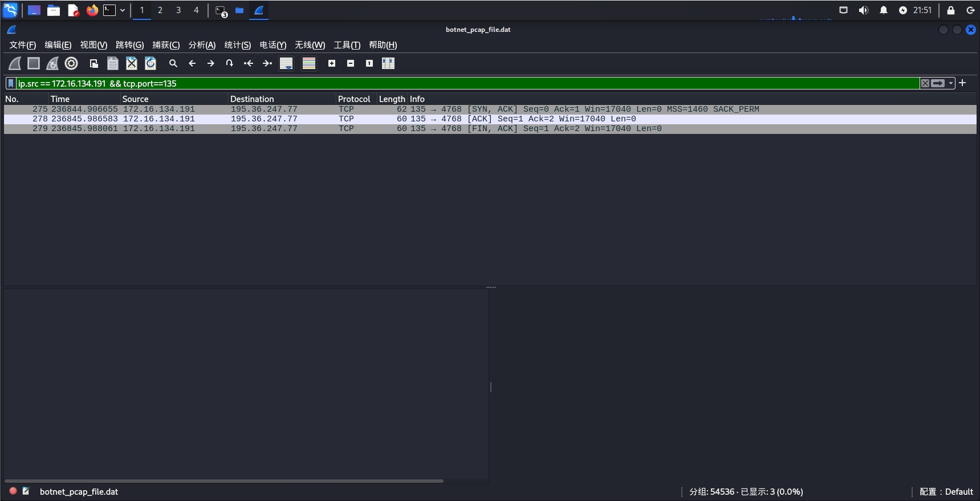Open the terminal launcher dropdown arrow
The width and height of the screenshot is (980, 501).
[x=123, y=10]
